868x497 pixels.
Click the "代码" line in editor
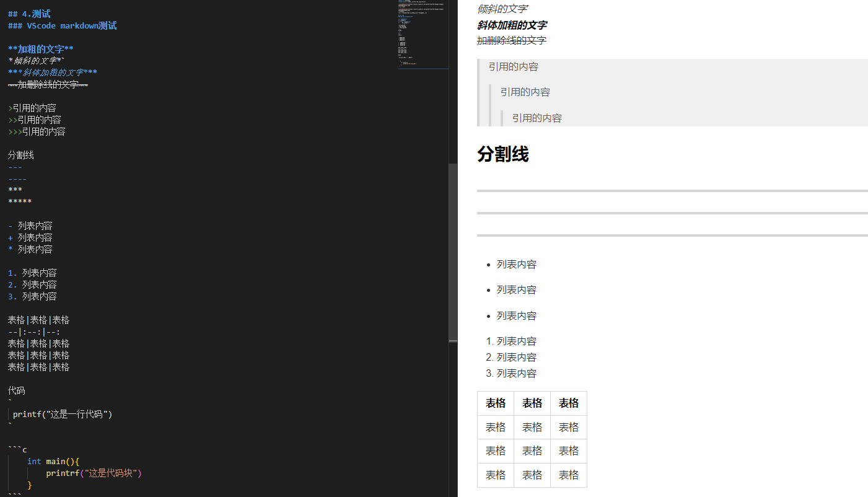click(17, 390)
